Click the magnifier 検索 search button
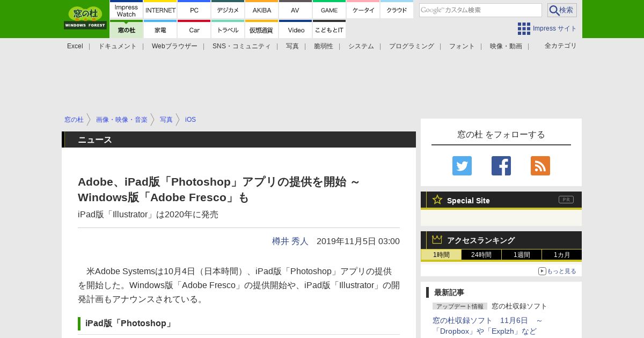Viewport: 644px width, 338px height. coord(562,10)
